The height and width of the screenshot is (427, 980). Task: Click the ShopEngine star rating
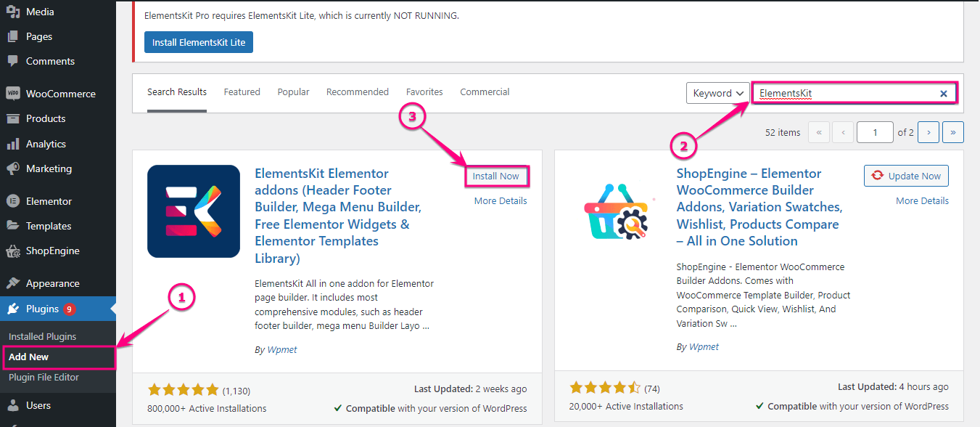click(605, 388)
